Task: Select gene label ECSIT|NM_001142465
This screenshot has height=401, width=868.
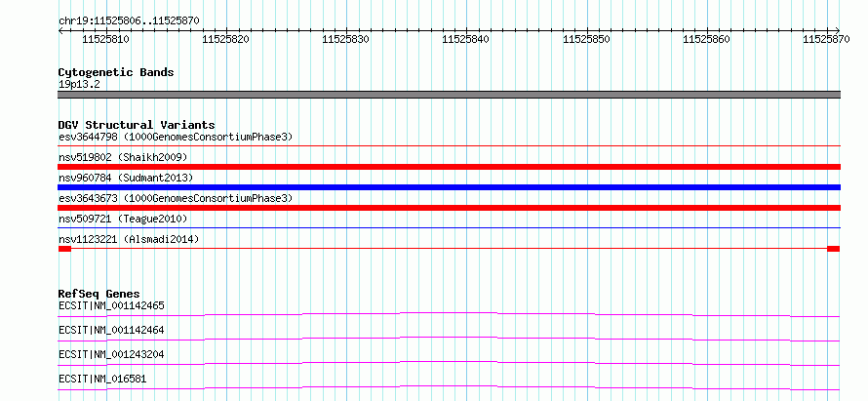Action: (x=111, y=305)
